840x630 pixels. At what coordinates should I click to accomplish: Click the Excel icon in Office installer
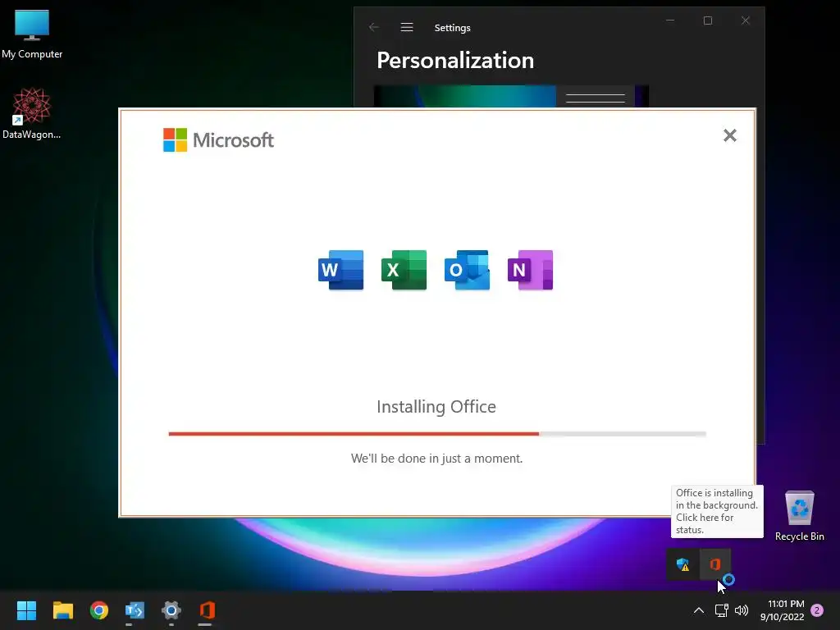pos(404,270)
